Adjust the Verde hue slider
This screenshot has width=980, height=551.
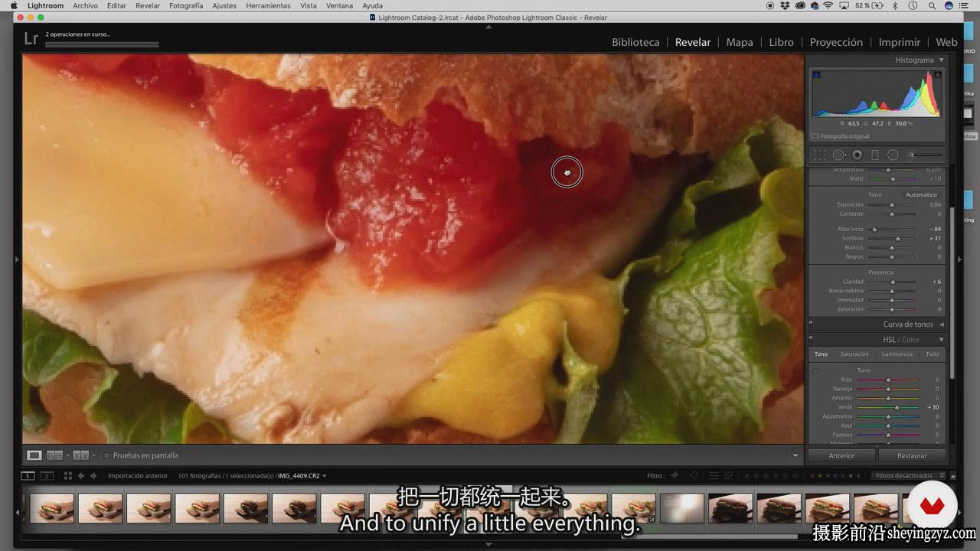888,407
